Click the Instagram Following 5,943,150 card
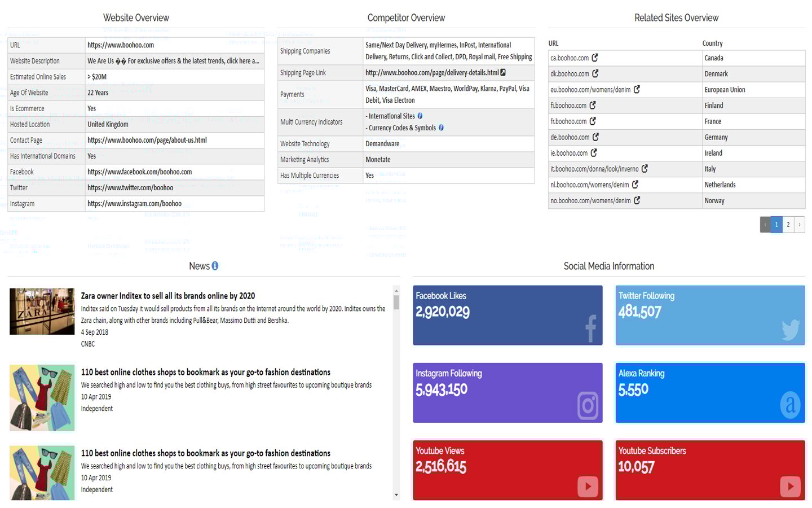The width and height of the screenshot is (812, 508). coord(507,393)
